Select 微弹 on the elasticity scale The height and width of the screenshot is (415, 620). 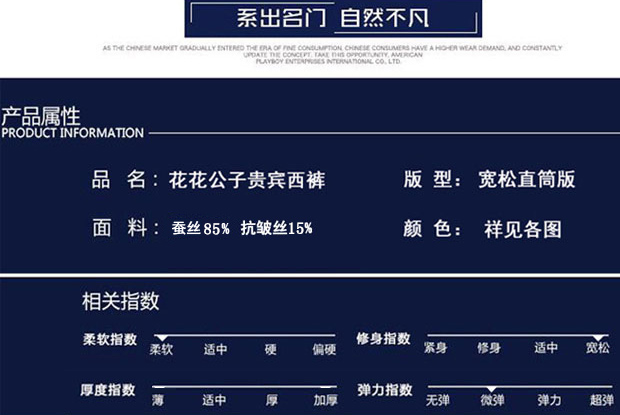493,400
